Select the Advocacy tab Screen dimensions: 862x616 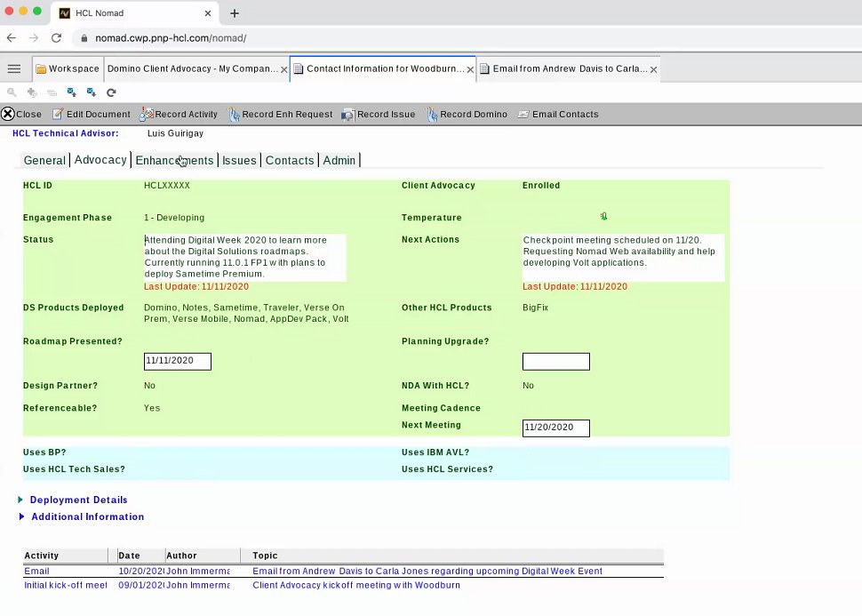100,160
